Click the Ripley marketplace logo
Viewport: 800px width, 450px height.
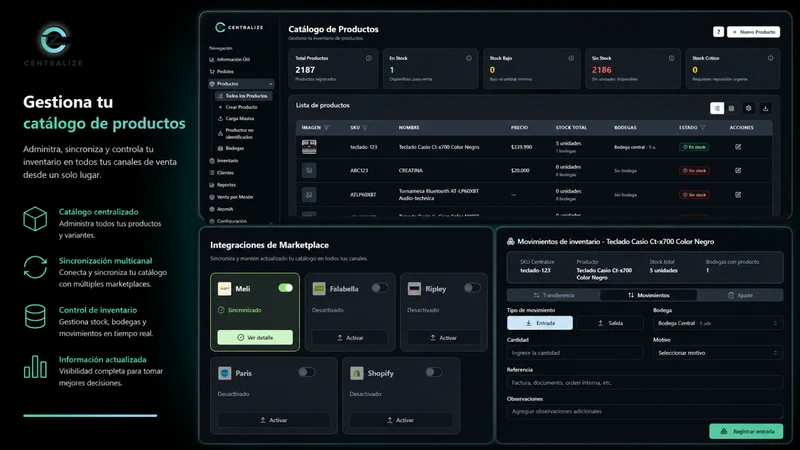click(414, 289)
